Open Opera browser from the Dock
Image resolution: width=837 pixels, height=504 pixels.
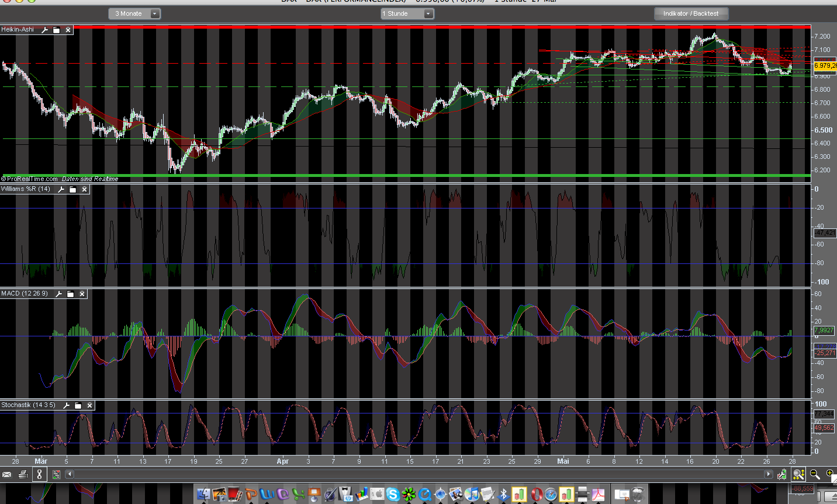coord(537,495)
